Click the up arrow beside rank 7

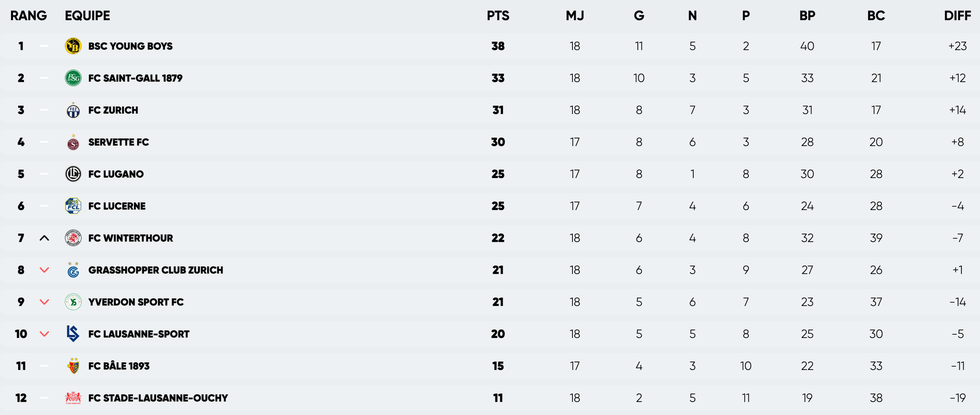tap(44, 238)
